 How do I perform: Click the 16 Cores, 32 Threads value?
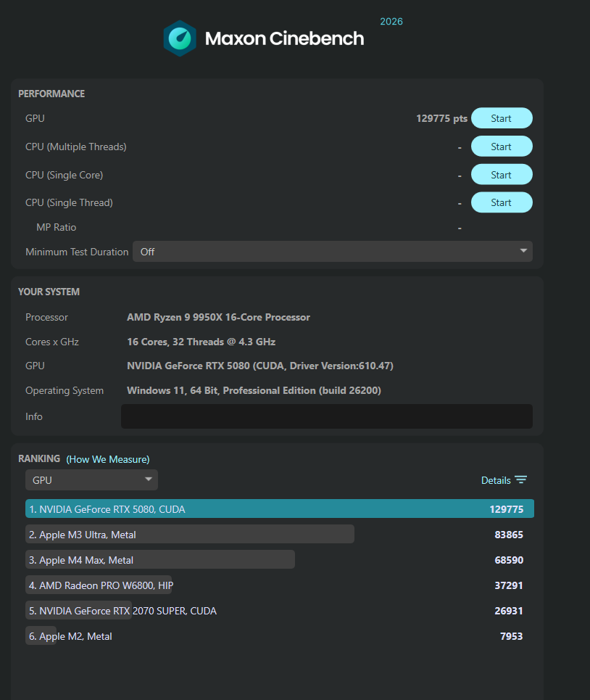tap(201, 342)
